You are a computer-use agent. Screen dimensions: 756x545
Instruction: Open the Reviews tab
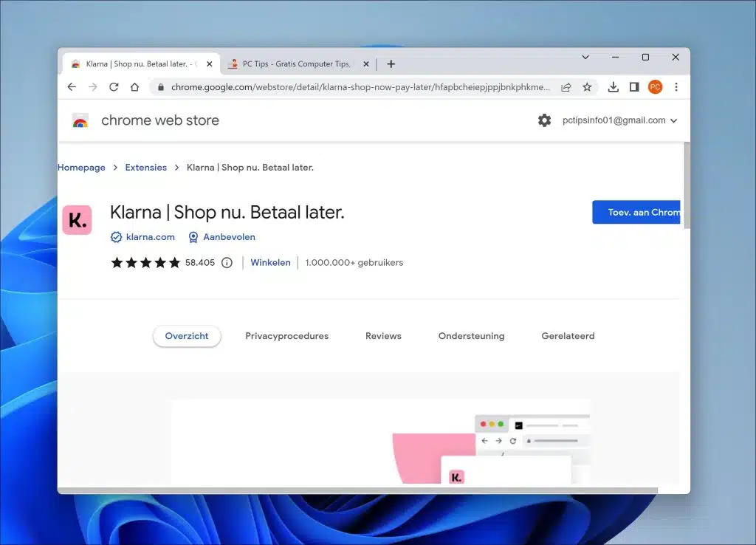pyautogui.click(x=383, y=336)
